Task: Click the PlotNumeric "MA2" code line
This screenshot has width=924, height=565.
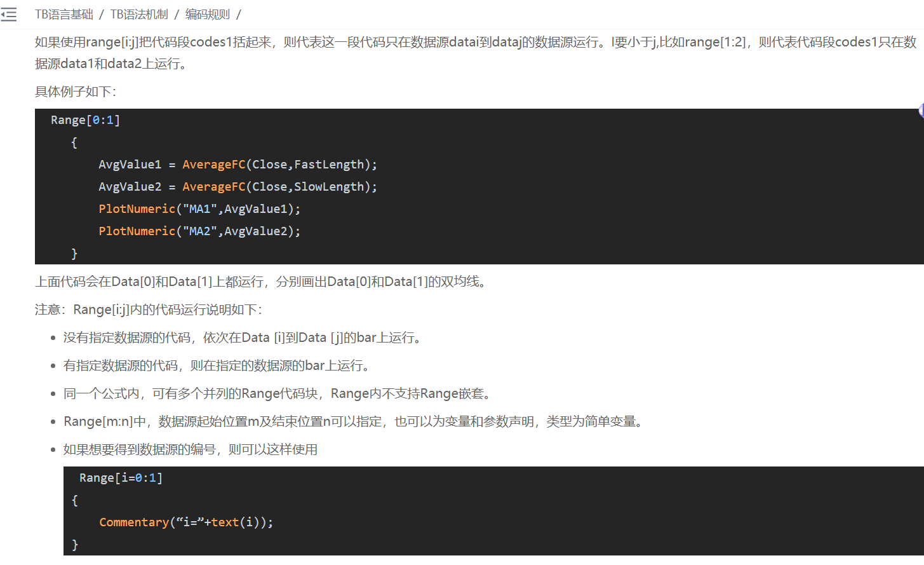Action: [x=199, y=231]
